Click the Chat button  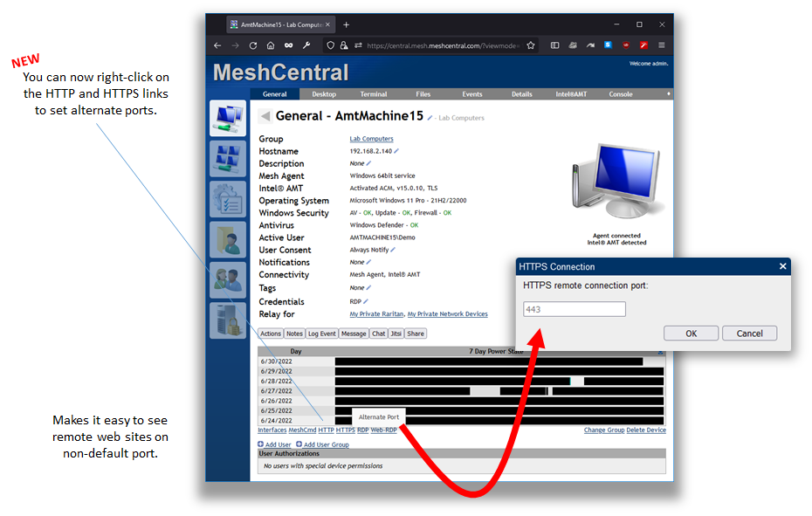(x=379, y=334)
